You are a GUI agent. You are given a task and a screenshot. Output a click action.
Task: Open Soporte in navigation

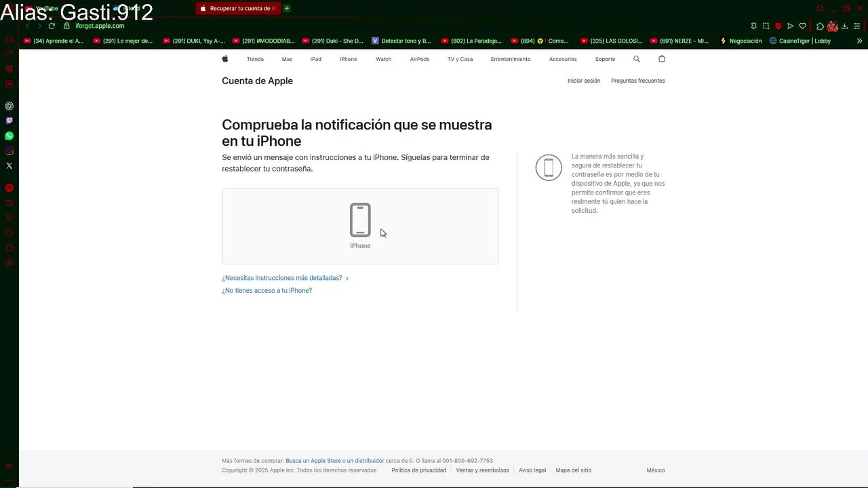coord(605,59)
